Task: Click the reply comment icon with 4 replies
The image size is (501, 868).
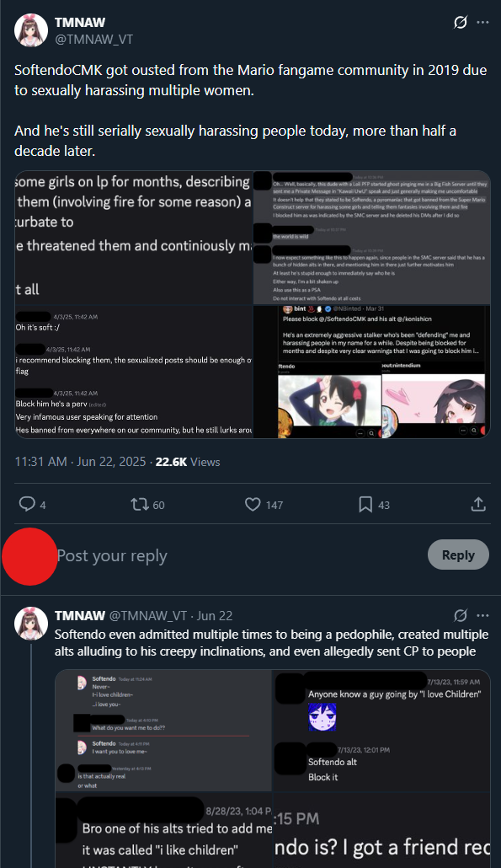Action: coord(27,504)
